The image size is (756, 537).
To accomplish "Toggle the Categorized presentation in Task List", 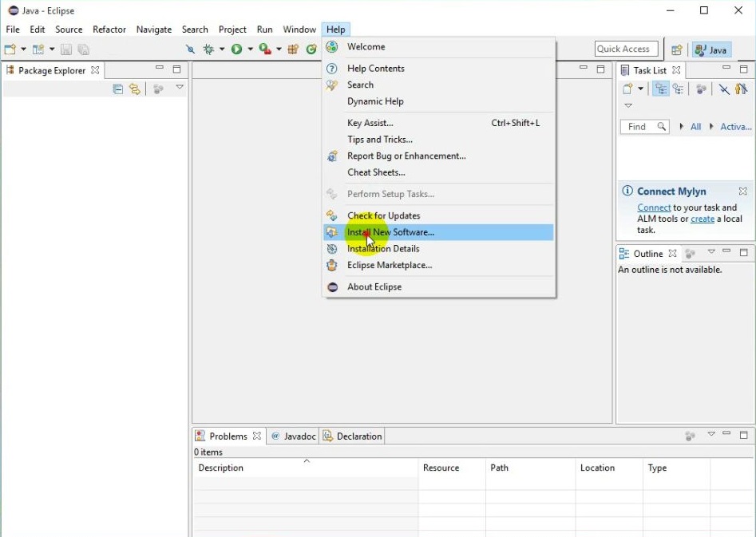I will (x=661, y=89).
